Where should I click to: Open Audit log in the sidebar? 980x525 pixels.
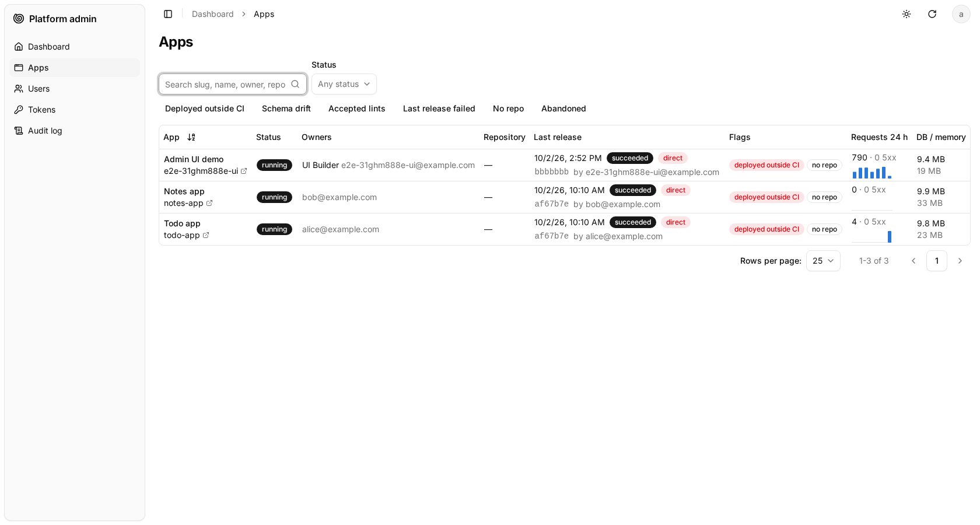click(75, 131)
